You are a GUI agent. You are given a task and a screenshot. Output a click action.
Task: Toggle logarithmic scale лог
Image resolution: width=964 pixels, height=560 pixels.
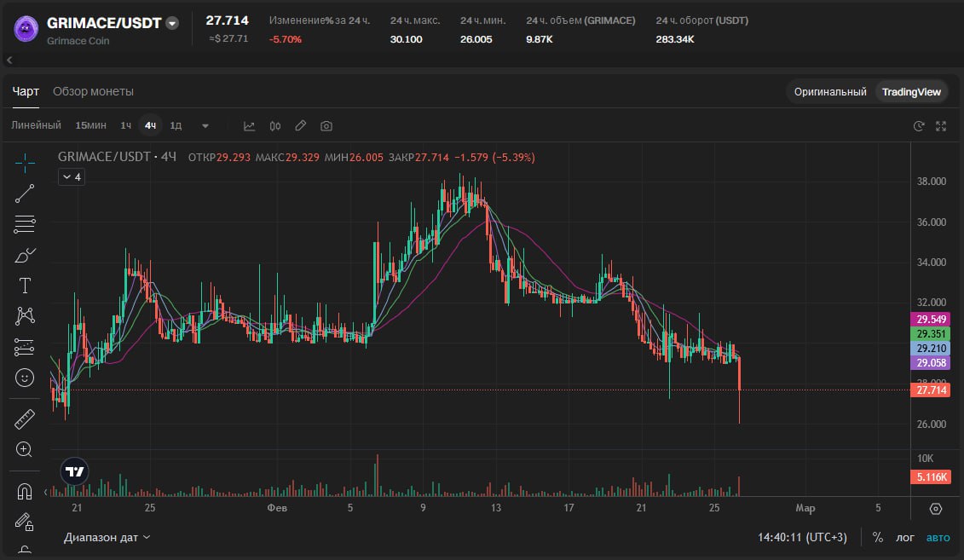point(904,537)
